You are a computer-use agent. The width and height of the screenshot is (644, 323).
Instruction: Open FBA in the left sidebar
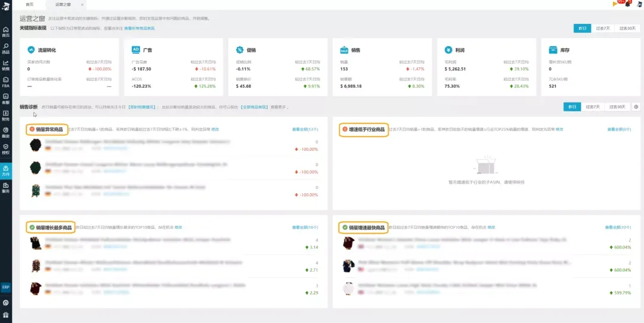(6, 82)
